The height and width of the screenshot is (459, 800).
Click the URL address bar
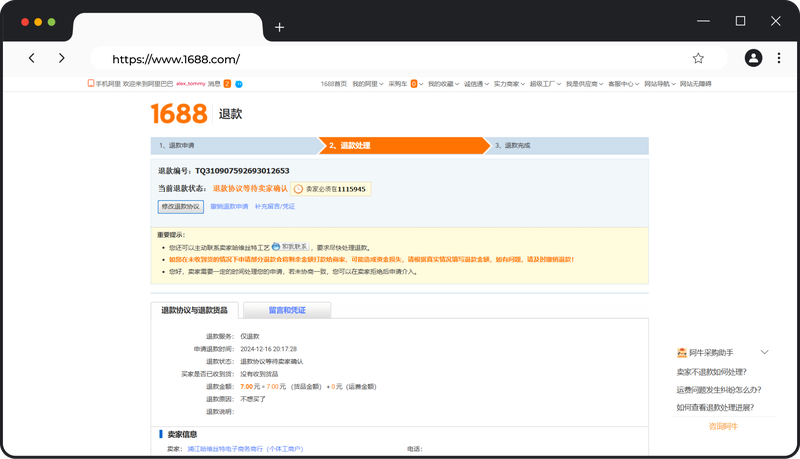tap(390, 59)
